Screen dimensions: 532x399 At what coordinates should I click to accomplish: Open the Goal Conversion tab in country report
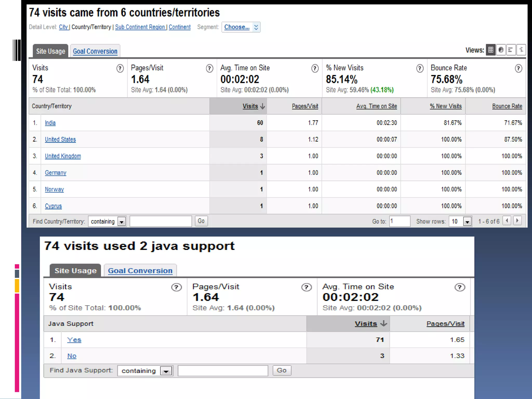click(95, 51)
